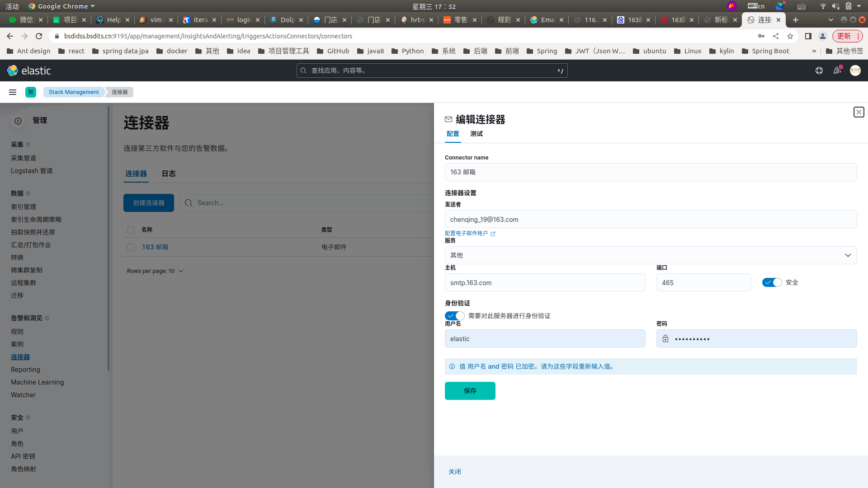Open the help menu icon
The width and height of the screenshot is (868, 488).
(x=819, y=70)
